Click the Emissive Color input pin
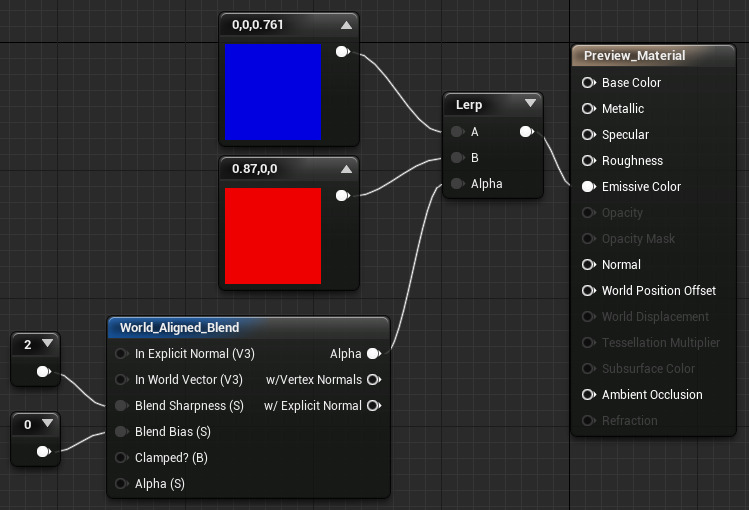 point(588,187)
